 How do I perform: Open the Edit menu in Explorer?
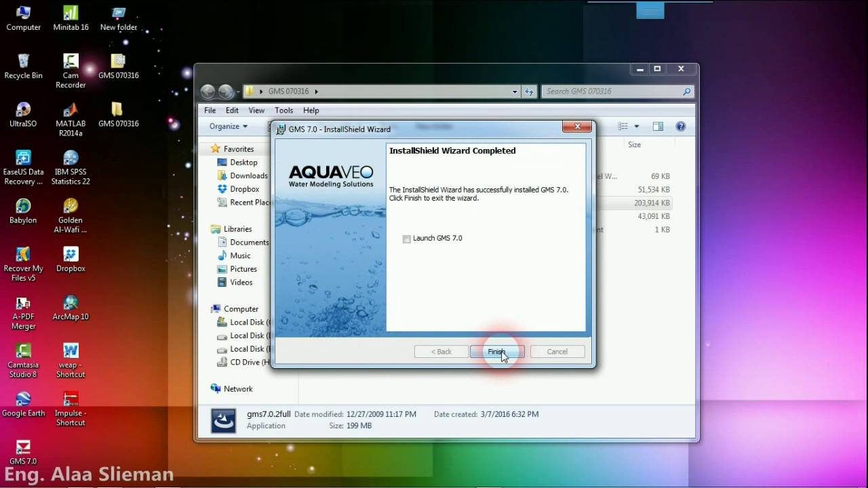[x=232, y=110]
